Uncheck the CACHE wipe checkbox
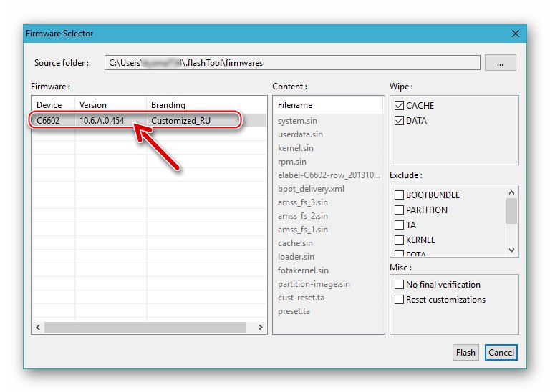Screen dimensions: 550x392 399,105
